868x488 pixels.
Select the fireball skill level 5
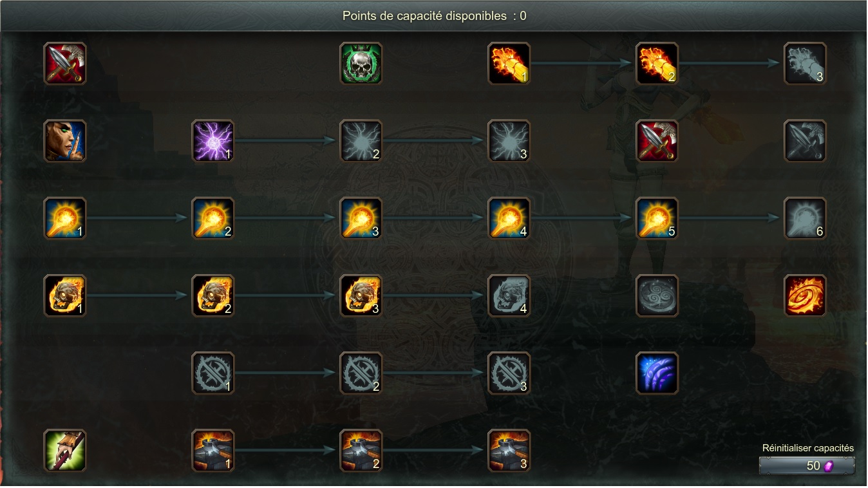tap(657, 218)
